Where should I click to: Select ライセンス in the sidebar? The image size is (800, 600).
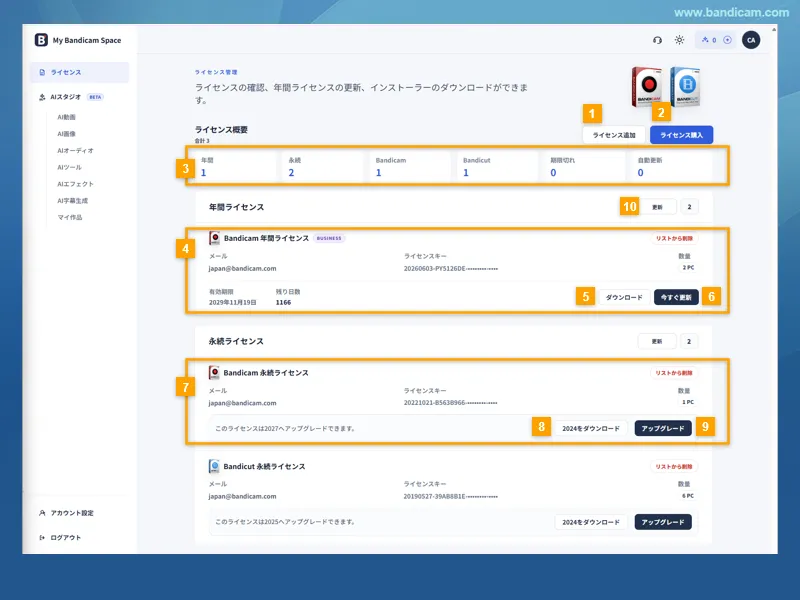79,72
